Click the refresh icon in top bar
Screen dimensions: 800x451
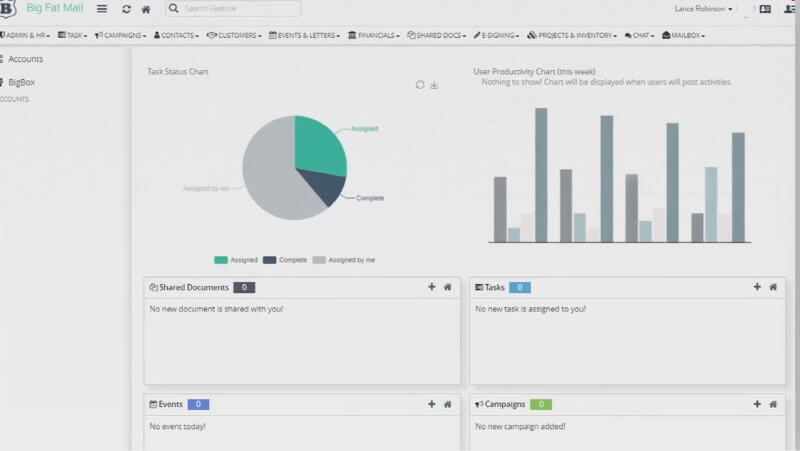point(127,9)
